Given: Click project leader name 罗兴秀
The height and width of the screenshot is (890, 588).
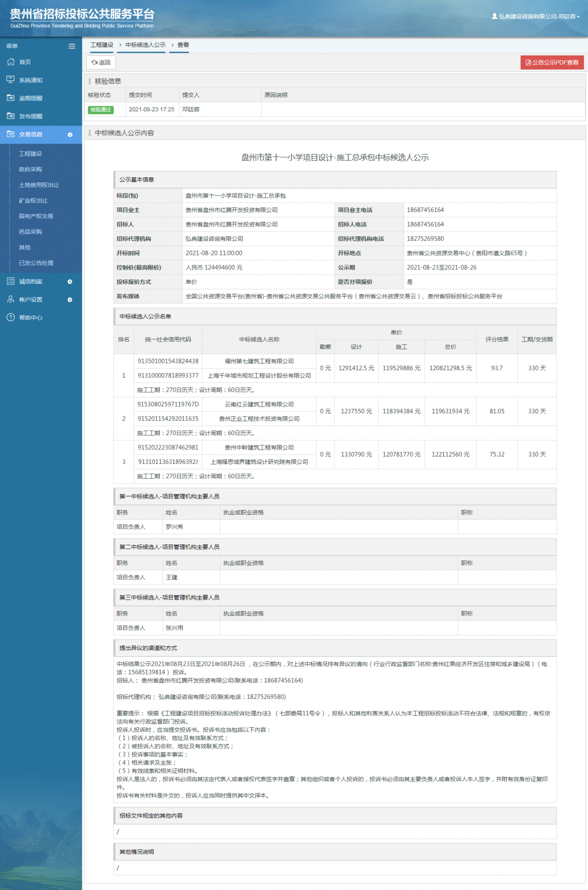Looking at the screenshot, I should click(x=174, y=527).
